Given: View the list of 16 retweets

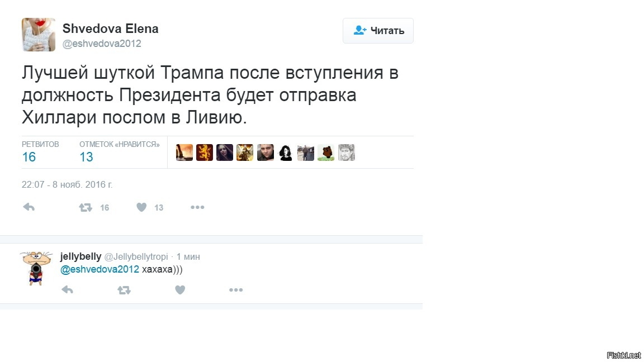Looking at the screenshot, I should (29, 157).
